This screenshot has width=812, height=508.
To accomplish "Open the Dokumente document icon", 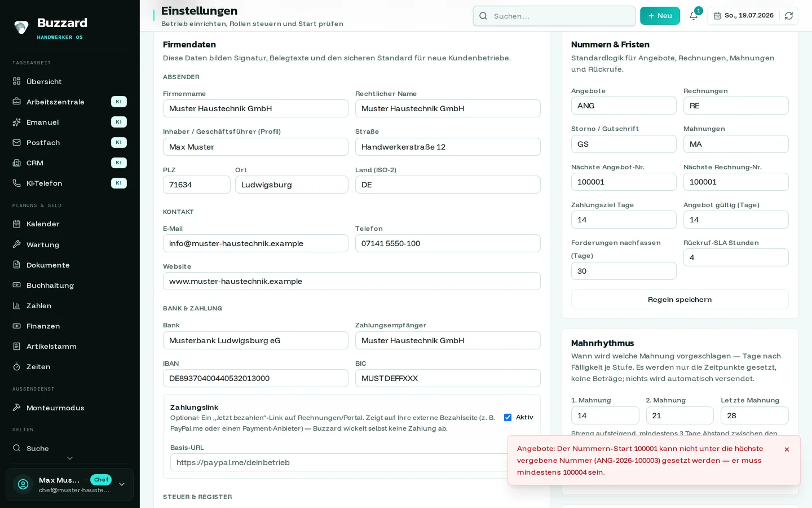I will 16,265.
